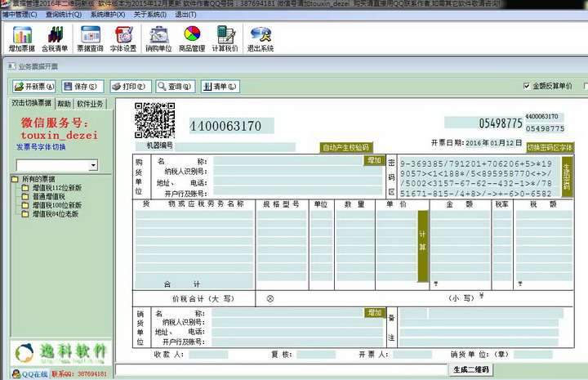Image resolution: width=588 pixels, height=380 pixels.
Task: Click the 开新票(A) button
Action: click(x=33, y=87)
